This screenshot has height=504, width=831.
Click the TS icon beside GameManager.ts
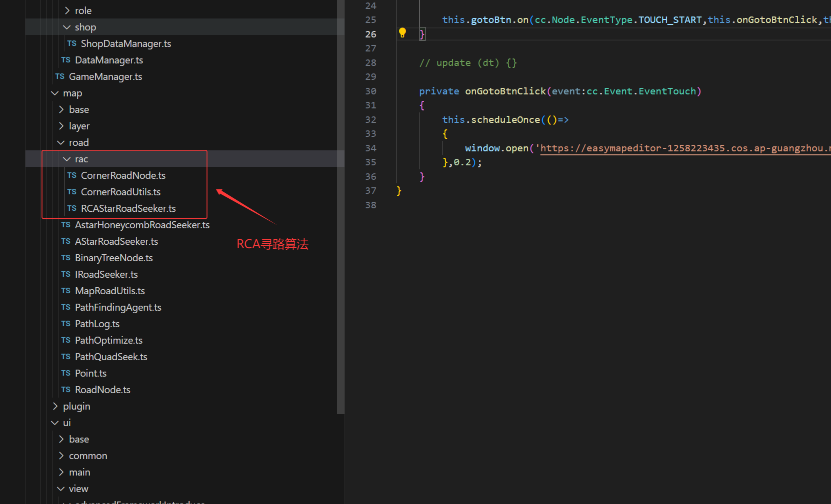pos(60,76)
